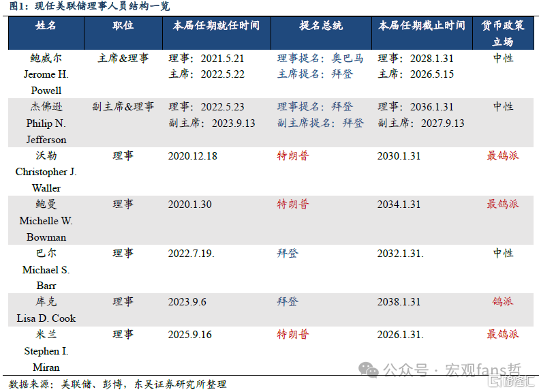This screenshot has width=539, height=392.
Task: Click the WeChat icon in the watermark
Action: [369, 370]
